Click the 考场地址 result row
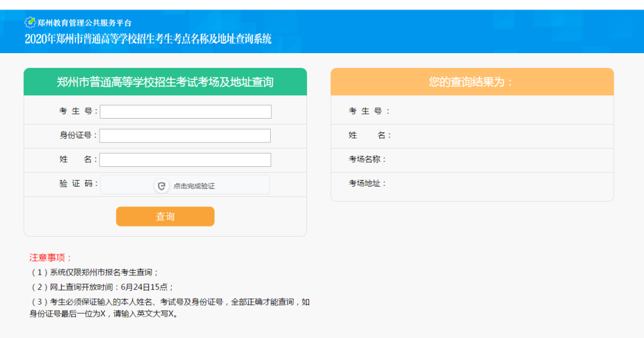The width and height of the screenshot is (644, 338). pyautogui.click(x=472, y=184)
